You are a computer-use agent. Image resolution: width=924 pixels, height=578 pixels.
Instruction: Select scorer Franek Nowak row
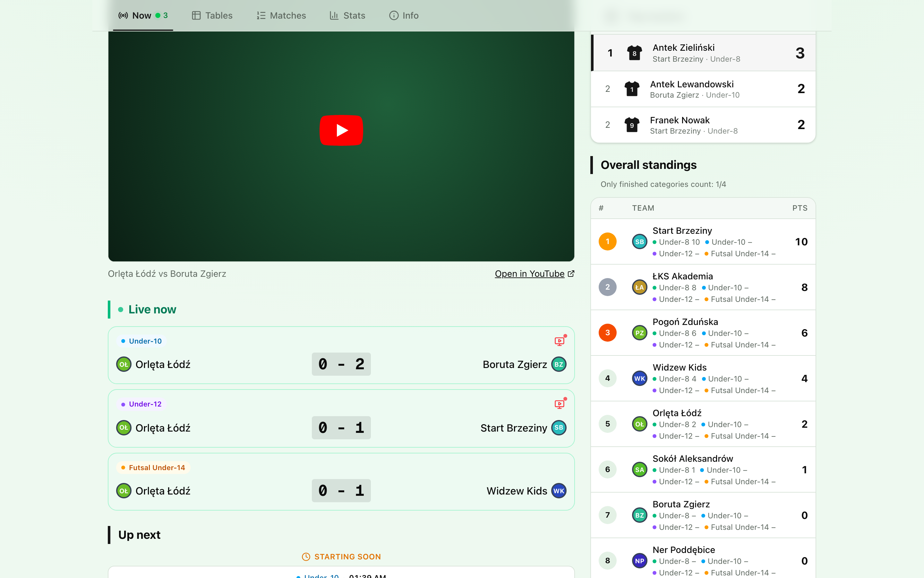click(x=703, y=125)
